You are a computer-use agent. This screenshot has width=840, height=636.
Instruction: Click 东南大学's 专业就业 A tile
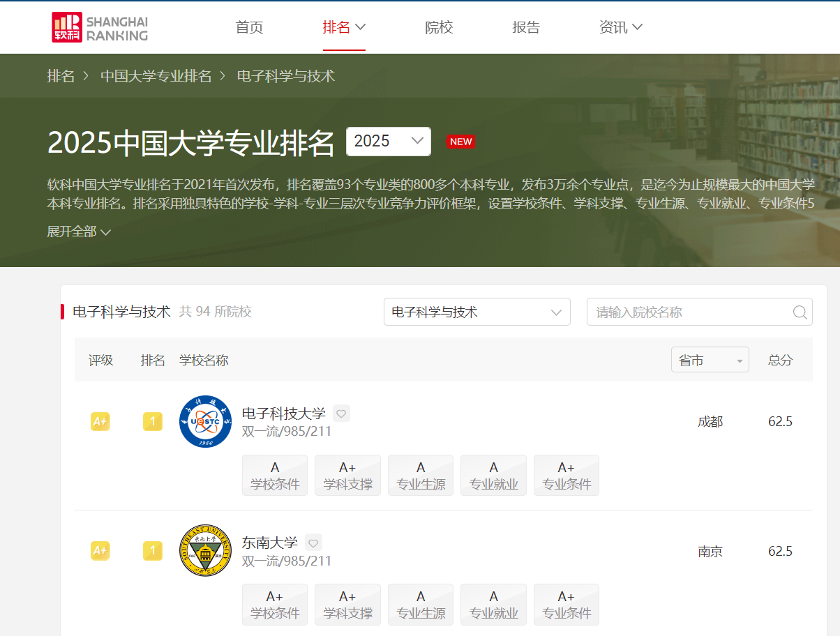(493, 605)
